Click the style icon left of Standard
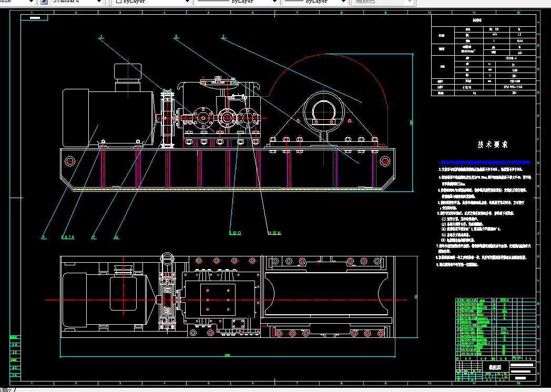 44,2
